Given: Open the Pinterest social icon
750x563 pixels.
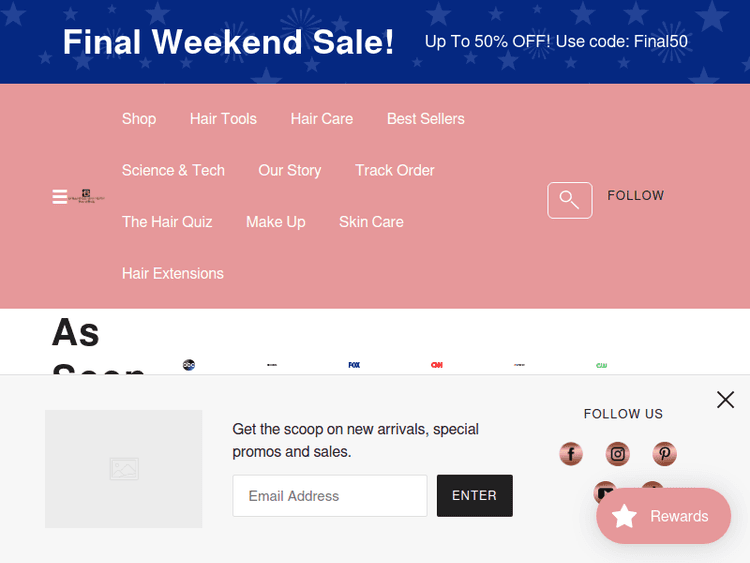Looking at the screenshot, I should click(665, 454).
